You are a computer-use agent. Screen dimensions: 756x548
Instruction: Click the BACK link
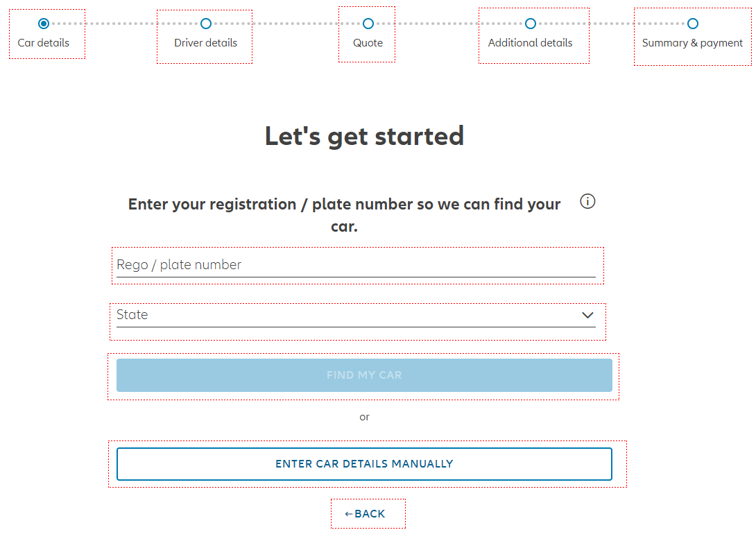click(368, 513)
